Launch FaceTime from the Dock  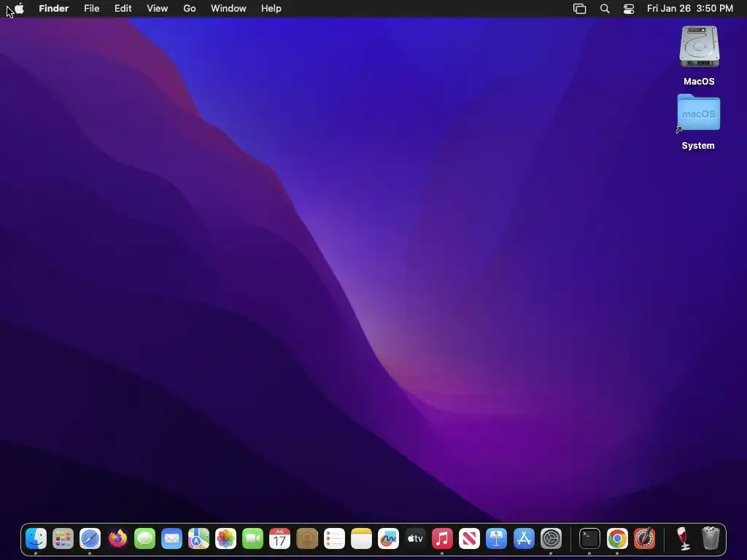(x=252, y=539)
